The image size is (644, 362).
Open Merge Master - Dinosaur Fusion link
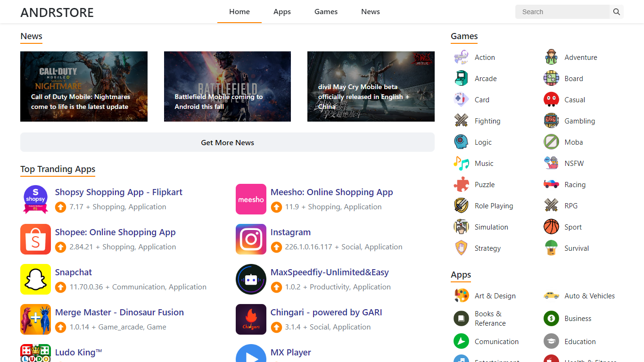[119, 312]
